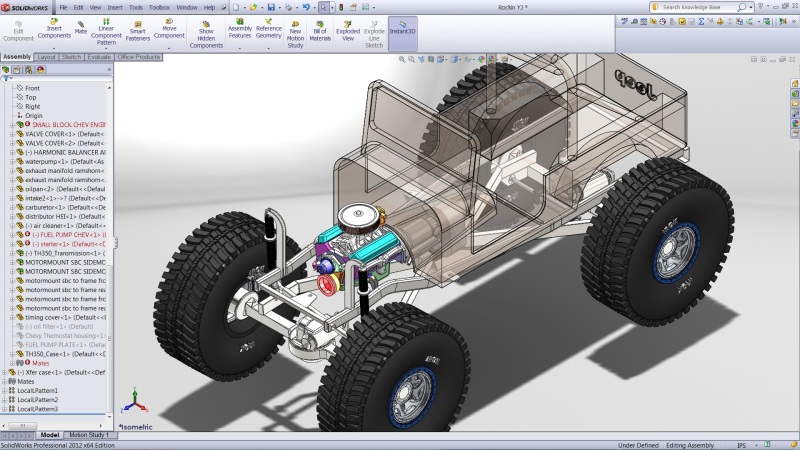Image resolution: width=800 pixels, height=450 pixels.
Task: Click the IPS units status entry
Action: coord(741,445)
